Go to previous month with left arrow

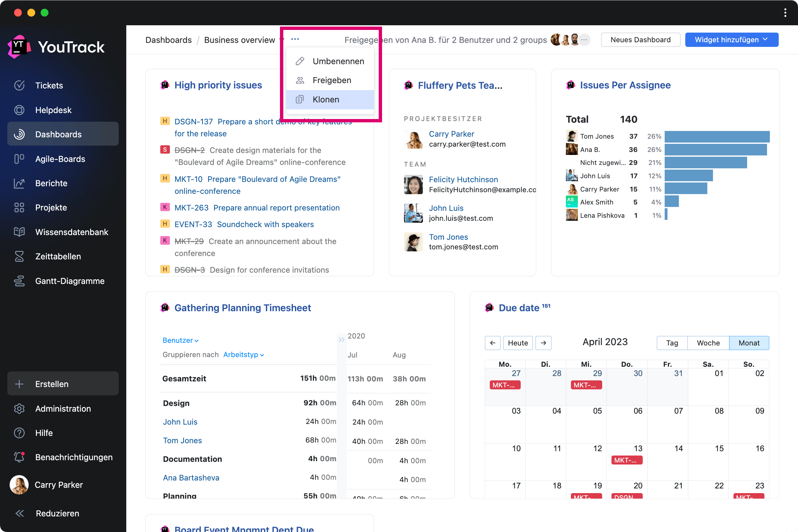(x=493, y=343)
